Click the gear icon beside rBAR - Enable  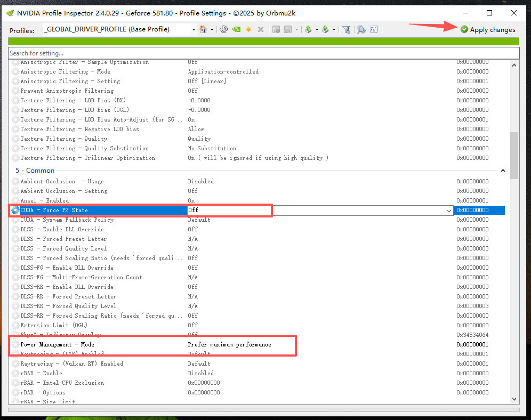tap(15, 373)
